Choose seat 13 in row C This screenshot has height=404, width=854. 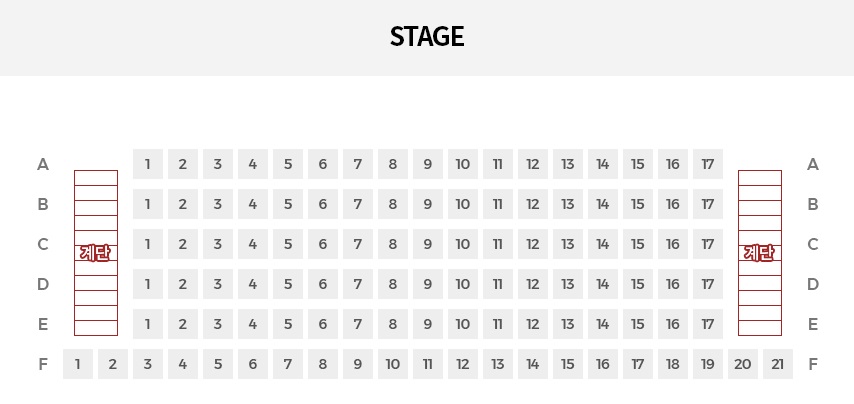point(568,244)
